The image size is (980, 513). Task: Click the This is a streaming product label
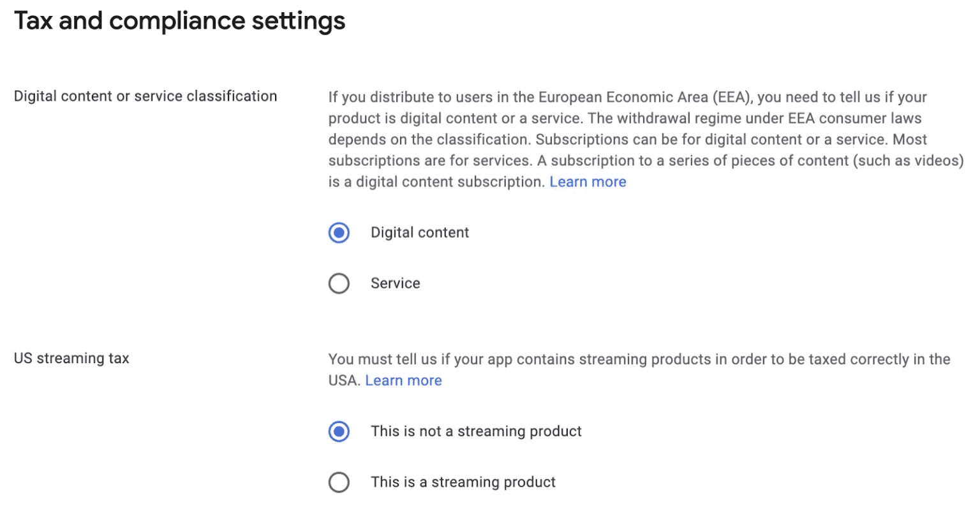[x=463, y=482]
